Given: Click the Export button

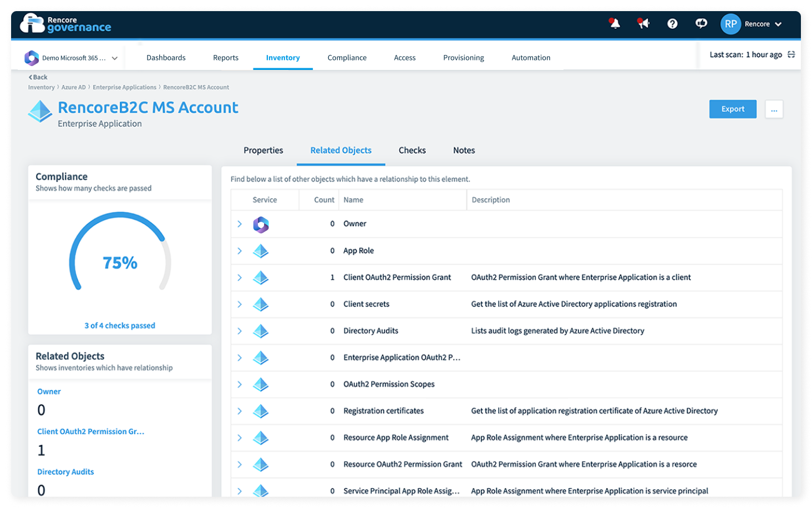Looking at the screenshot, I should [733, 109].
